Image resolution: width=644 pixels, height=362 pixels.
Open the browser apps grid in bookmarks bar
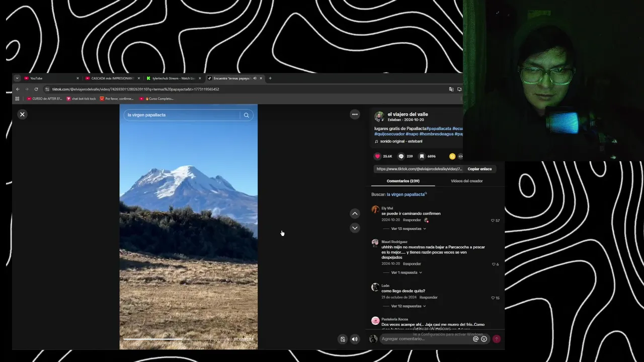click(x=17, y=99)
